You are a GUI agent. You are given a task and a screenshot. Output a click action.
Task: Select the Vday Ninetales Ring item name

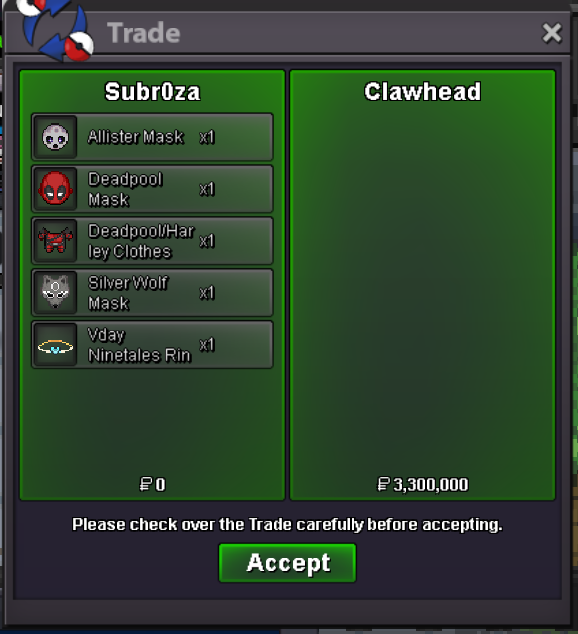(x=139, y=345)
